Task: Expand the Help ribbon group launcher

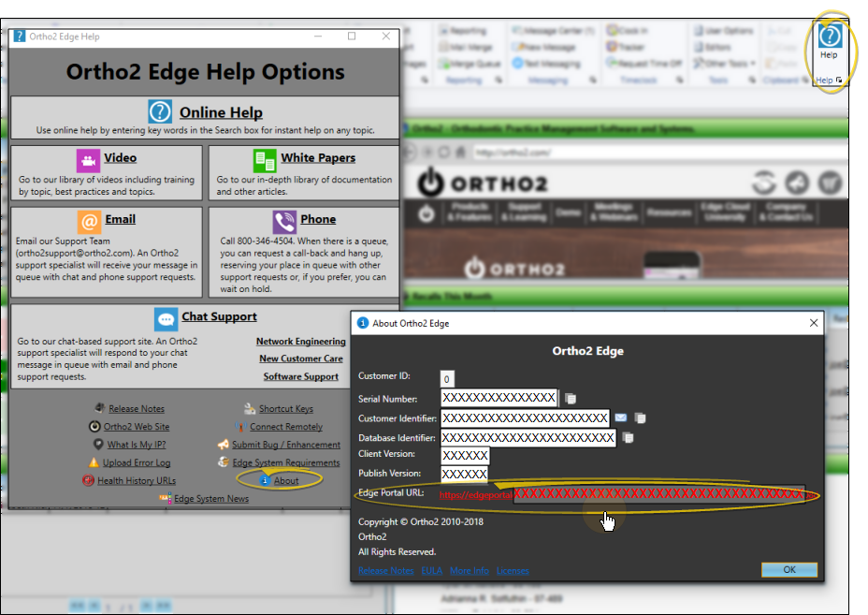Action: (839, 81)
